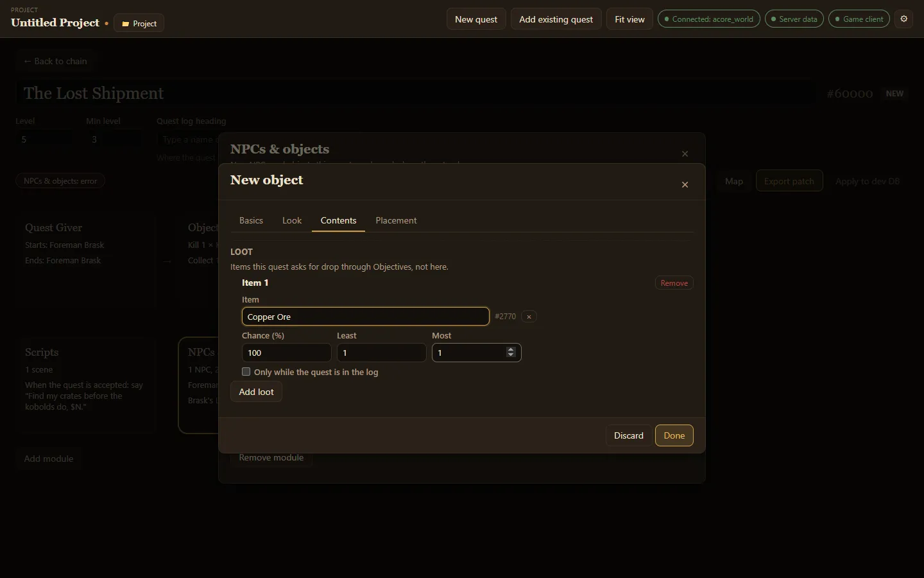Switch to the Basics tab
This screenshot has width=924, height=578.
(x=251, y=220)
